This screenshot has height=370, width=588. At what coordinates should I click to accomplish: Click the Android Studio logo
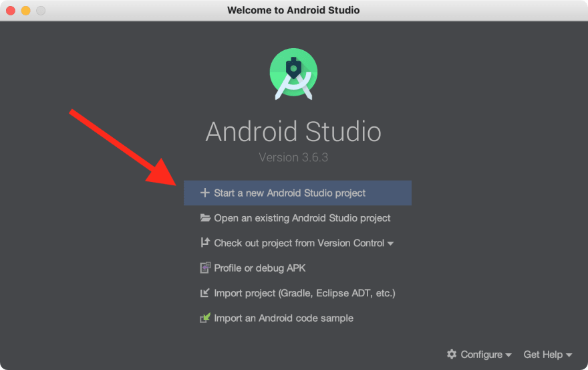pyautogui.click(x=293, y=74)
